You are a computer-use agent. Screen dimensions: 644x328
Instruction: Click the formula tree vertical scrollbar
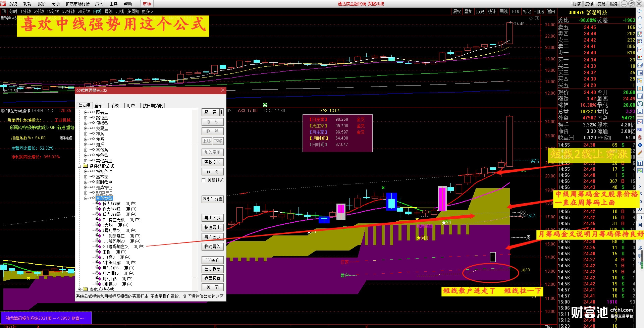194,210
